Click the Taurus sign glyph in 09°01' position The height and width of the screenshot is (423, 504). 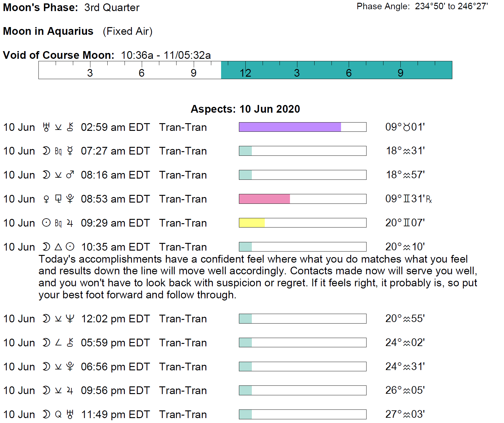click(407, 127)
